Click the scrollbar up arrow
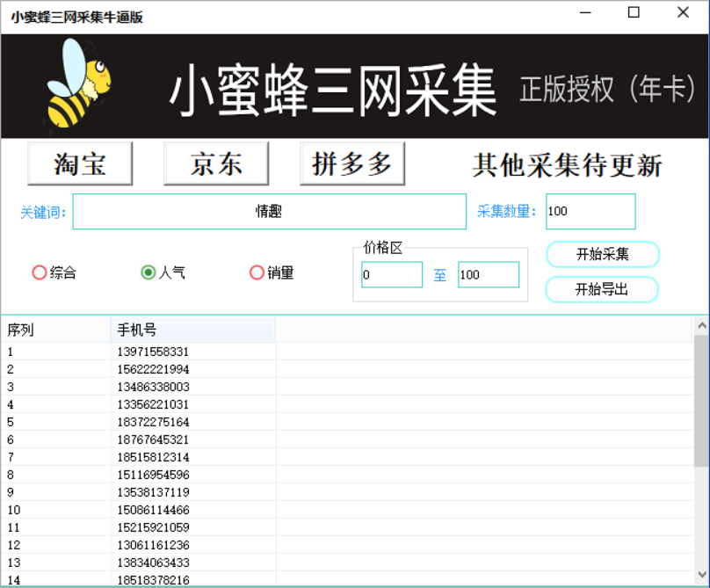 coord(701,326)
